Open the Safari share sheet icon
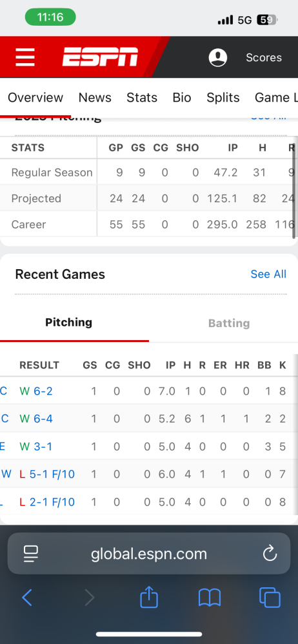Viewport: 298px width, 644px height. pyautogui.click(x=148, y=596)
